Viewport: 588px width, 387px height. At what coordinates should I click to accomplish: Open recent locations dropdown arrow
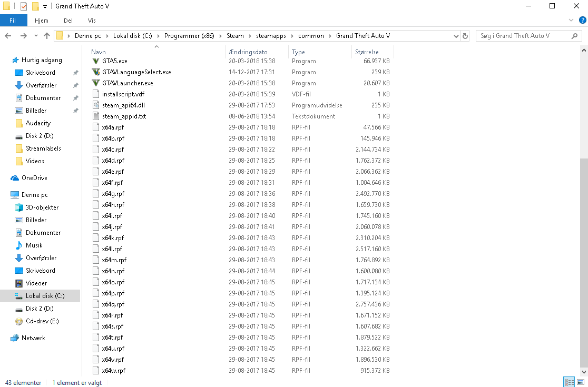tap(36, 36)
